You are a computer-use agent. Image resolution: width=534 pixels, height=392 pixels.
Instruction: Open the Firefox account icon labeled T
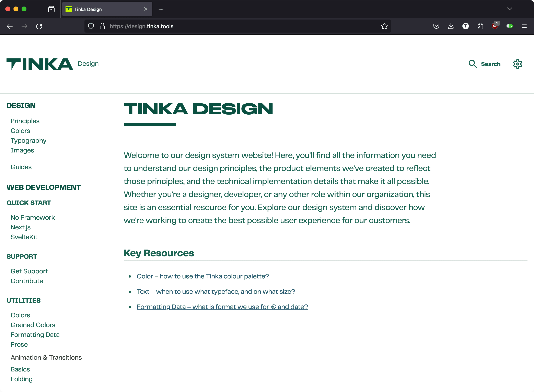(x=465, y=26)
